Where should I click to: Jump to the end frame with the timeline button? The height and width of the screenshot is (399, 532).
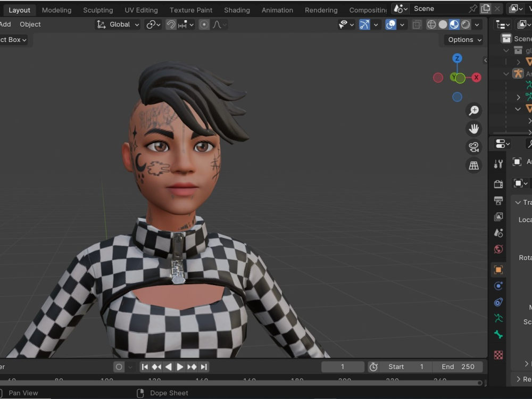[x=203, y=367]
